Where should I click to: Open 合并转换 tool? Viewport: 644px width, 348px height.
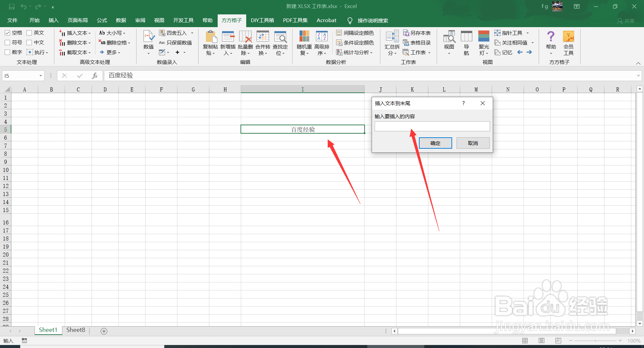(x=263, y=43)
